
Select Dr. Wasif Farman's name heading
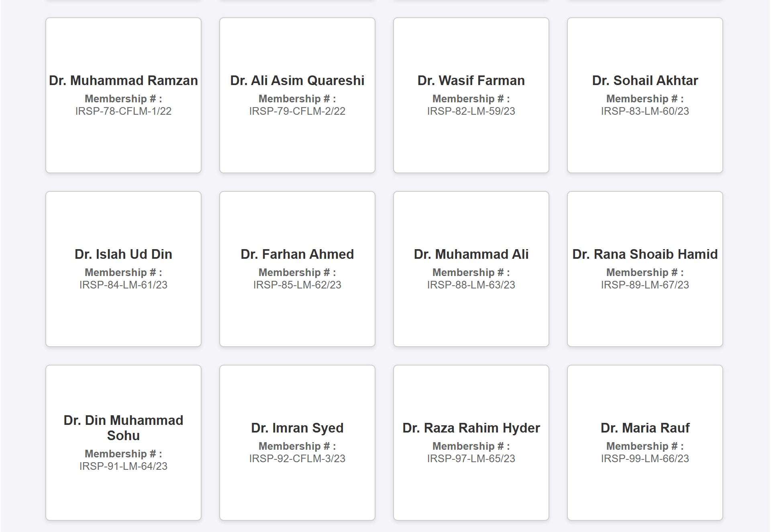471,81
